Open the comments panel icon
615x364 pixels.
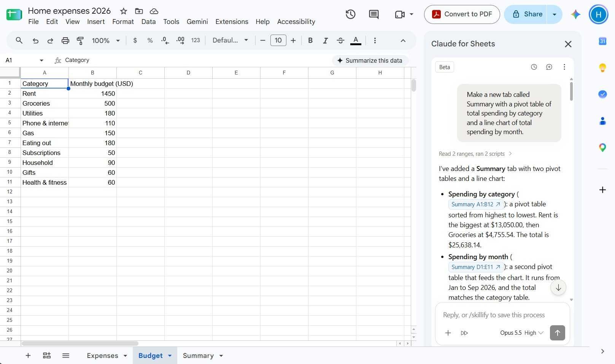click(374, 14)
